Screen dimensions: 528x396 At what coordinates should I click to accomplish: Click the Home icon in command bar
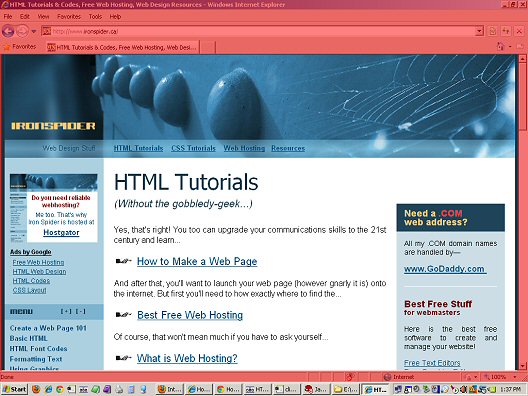coord(501,46)
